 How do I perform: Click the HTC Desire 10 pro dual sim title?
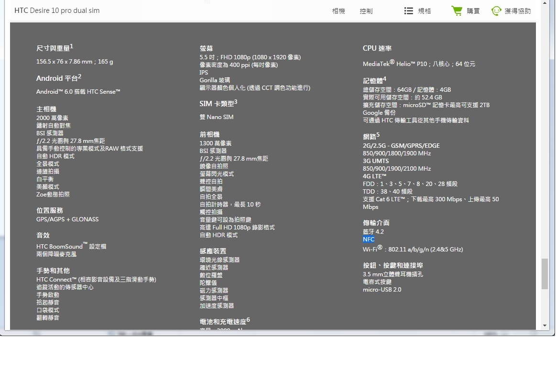click(x=57, y=11)
